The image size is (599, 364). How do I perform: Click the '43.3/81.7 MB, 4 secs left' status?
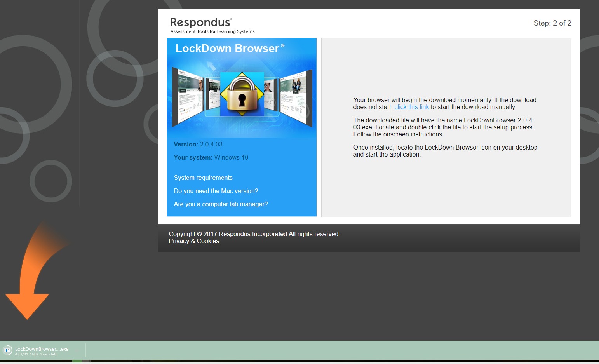(x=36, y=354)
